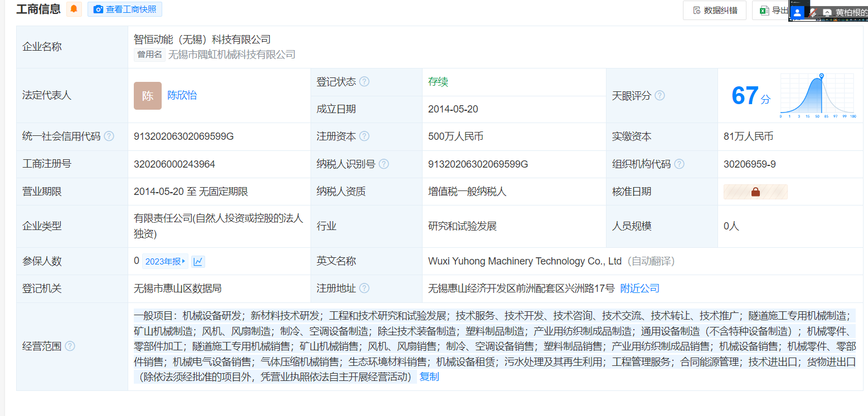Click help icon next to 统一社会信用代码

tap(109, 136)
